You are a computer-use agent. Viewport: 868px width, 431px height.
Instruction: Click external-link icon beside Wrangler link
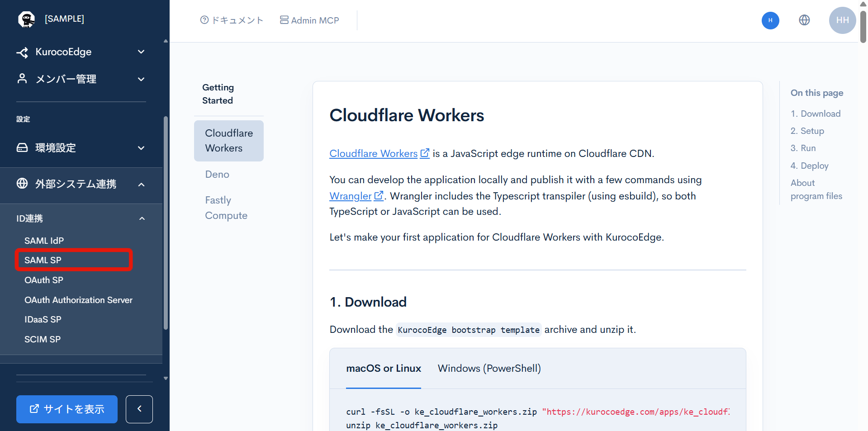379,196
